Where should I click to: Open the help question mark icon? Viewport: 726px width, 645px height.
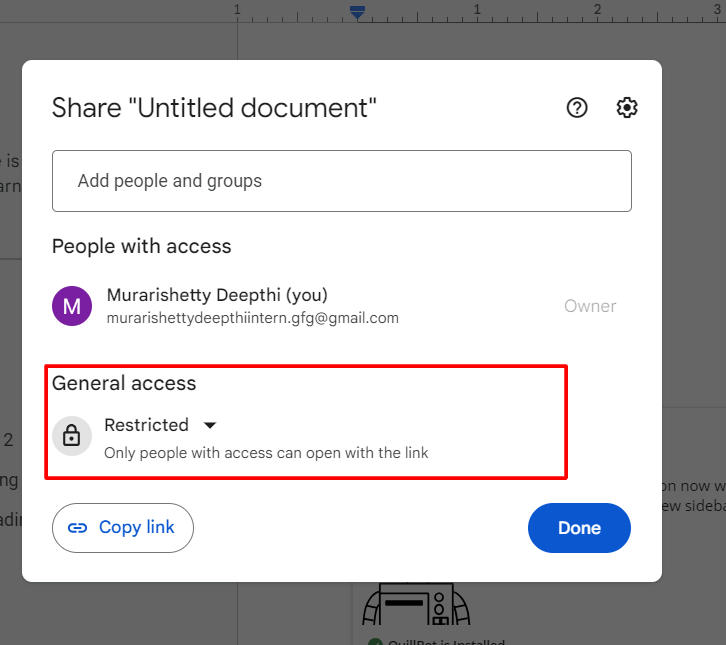pyautogui.click(x=577, y=108)
